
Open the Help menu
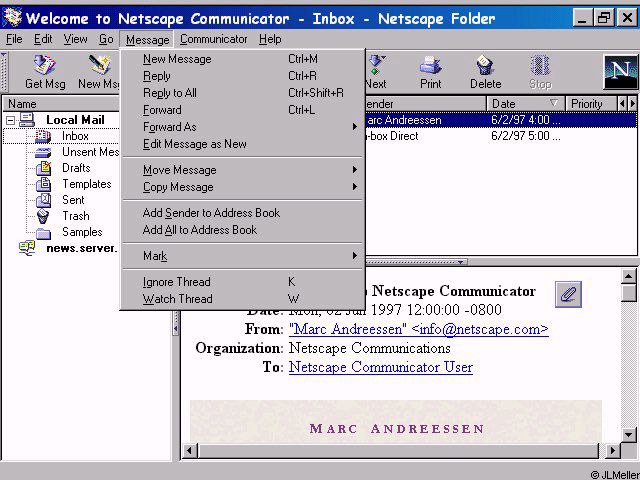click(270, 39)
